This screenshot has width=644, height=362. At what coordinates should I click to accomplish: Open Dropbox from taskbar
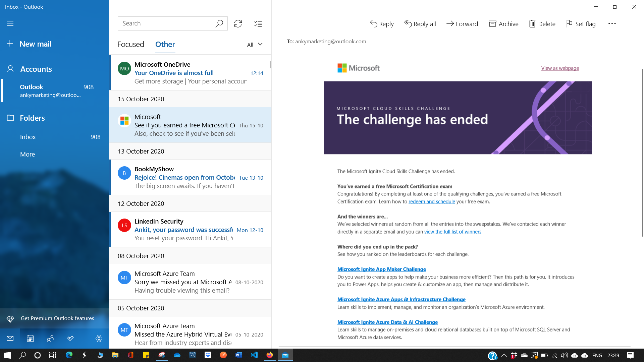[208, 355]
